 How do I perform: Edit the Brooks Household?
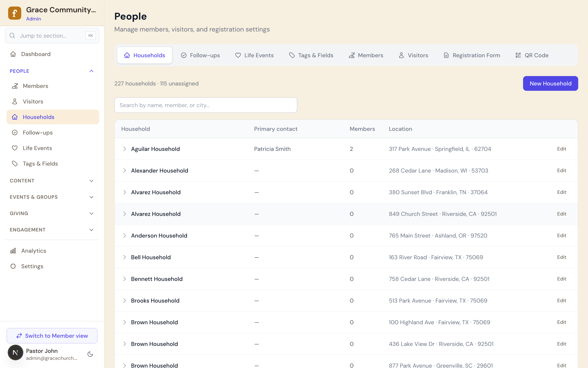point(561,301)
